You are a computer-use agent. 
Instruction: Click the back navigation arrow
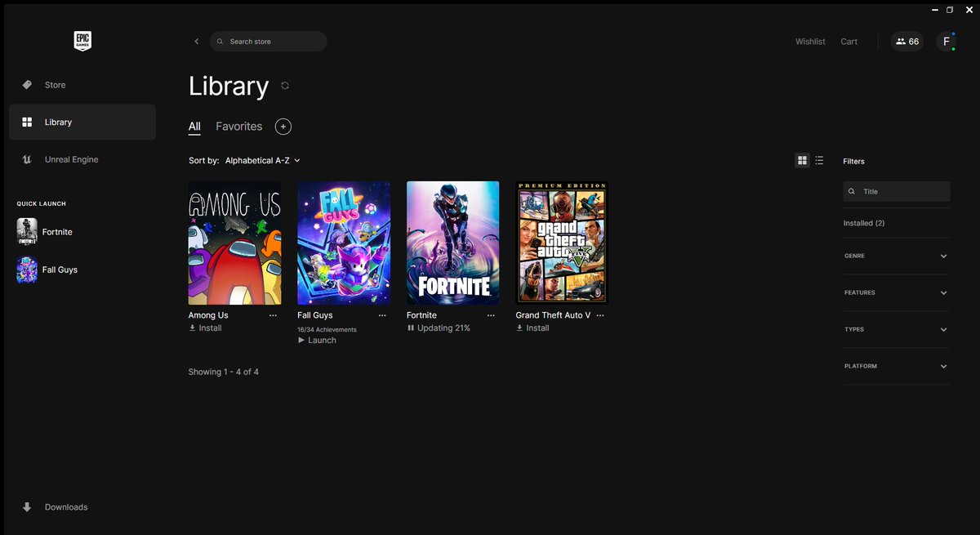[x=196, y=42]
